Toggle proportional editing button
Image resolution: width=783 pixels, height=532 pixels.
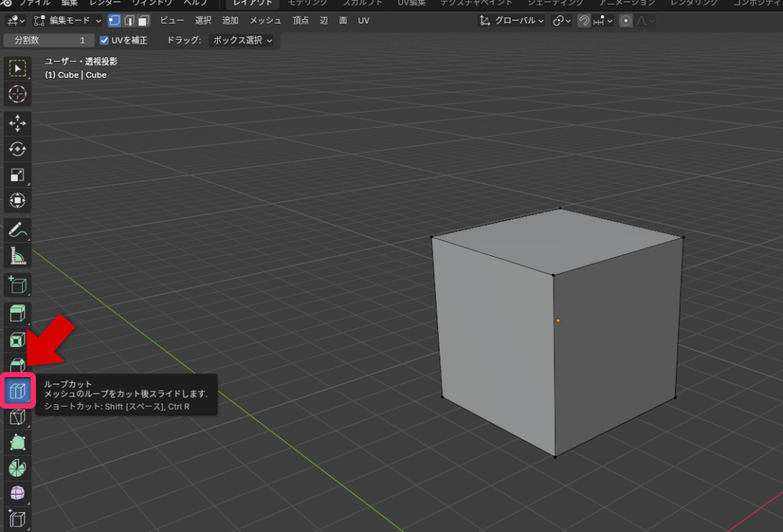tap(626, 21)
